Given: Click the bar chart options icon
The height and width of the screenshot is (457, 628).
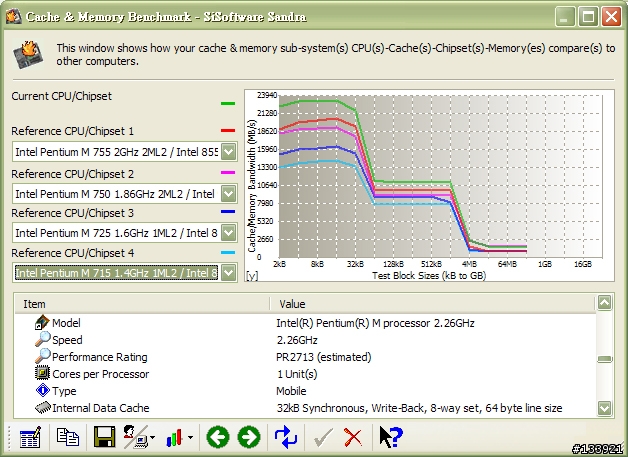Looking at the screenshot, I should [174, 437].
